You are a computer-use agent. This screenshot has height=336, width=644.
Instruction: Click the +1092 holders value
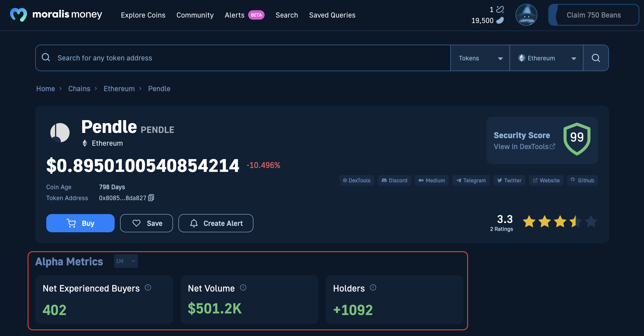point(353,310)
